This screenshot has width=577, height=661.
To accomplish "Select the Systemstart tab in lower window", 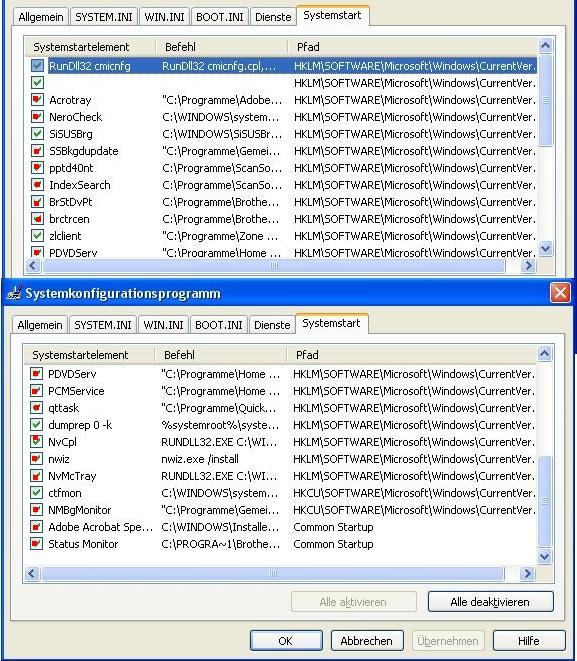I will coord(331,323).
